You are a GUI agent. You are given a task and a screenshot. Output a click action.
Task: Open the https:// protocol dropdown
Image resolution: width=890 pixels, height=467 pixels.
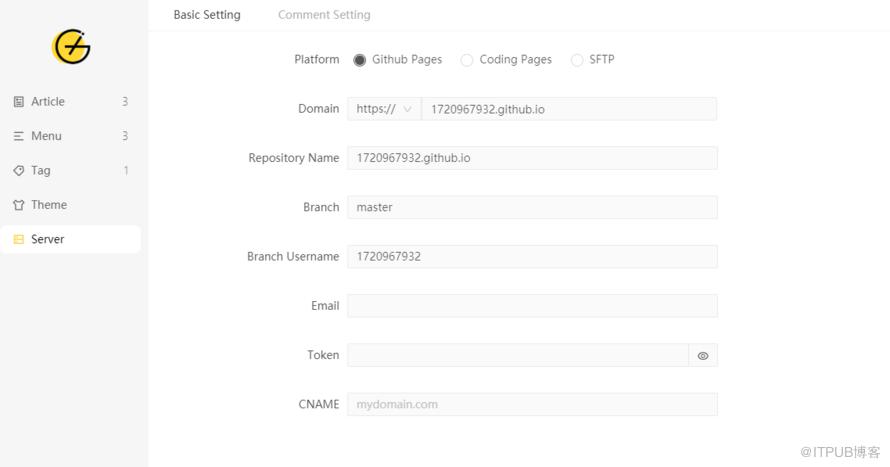click(384, 109)
